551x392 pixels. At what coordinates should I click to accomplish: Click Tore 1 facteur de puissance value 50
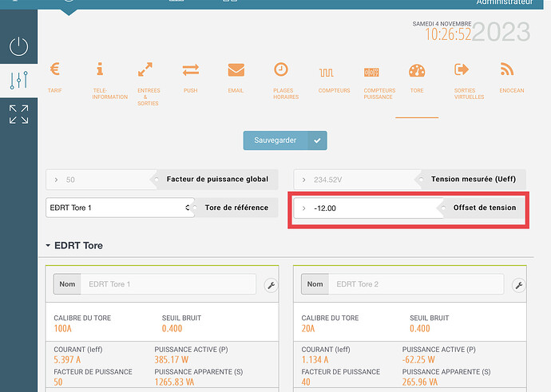point(58,382)
